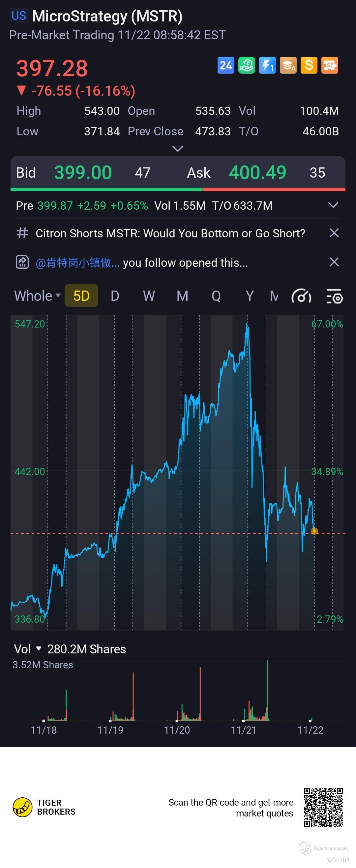
Task: Close the followed-user notification banner
Action: coord(334,262)
